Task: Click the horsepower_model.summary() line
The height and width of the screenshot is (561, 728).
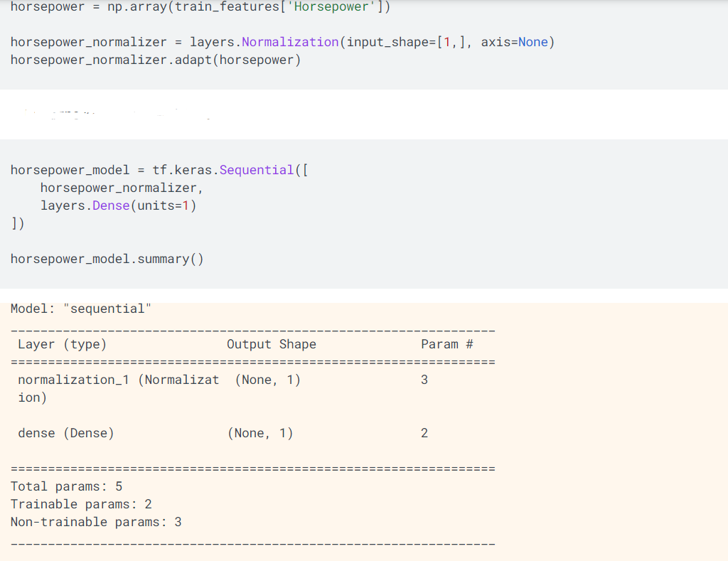Action: pyautogui.click(x=107, y=259)
